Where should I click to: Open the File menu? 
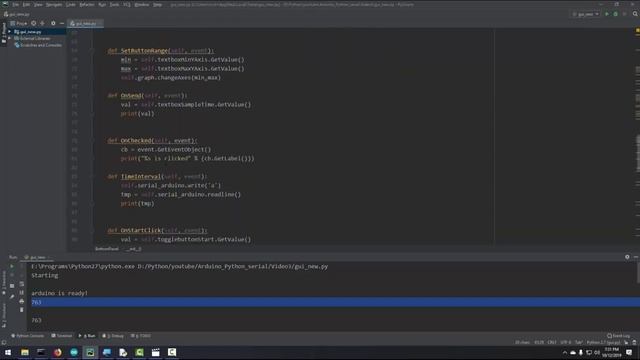tap(16, 4)
